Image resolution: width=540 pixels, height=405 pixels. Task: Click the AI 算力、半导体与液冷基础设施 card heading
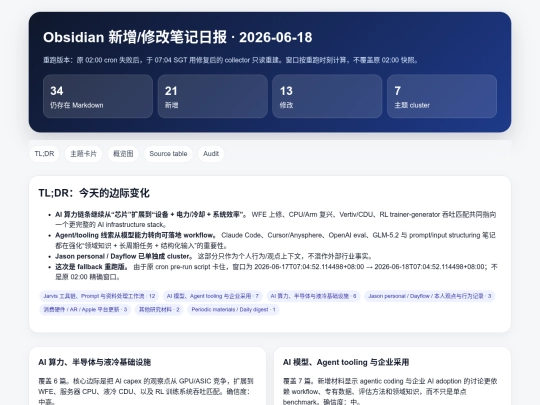pos(95,362)
